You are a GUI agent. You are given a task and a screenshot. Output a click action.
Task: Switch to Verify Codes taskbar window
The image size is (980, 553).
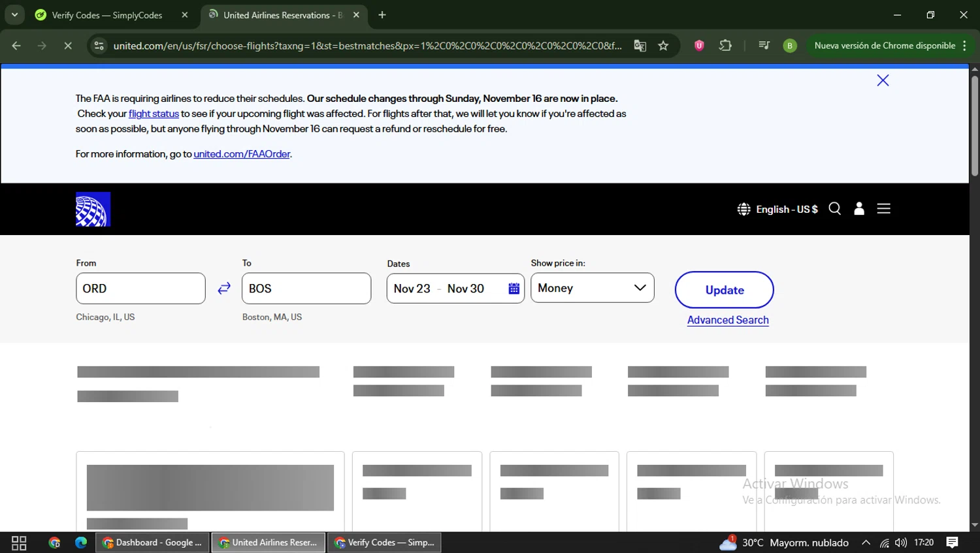coord(384,543)
